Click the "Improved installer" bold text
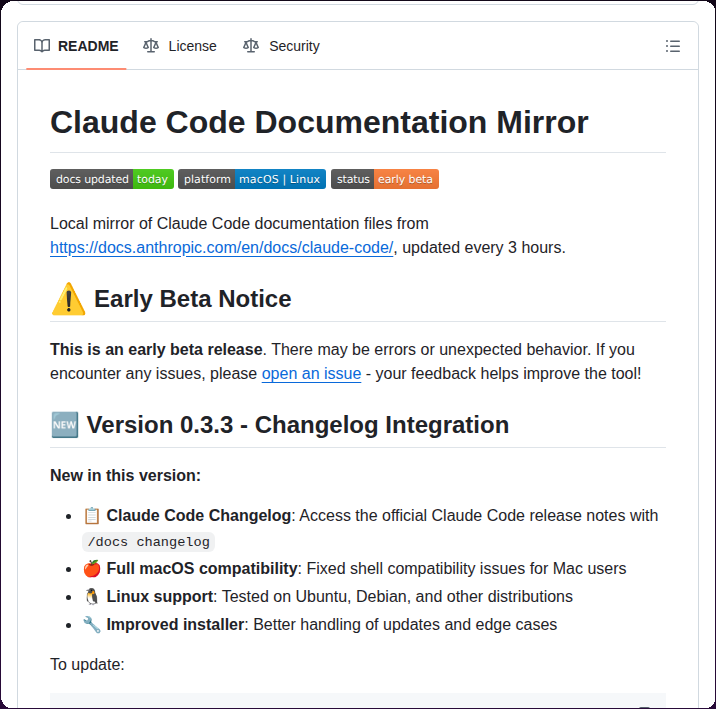This screenshot has width=716, height=709. tap(175, 625)
